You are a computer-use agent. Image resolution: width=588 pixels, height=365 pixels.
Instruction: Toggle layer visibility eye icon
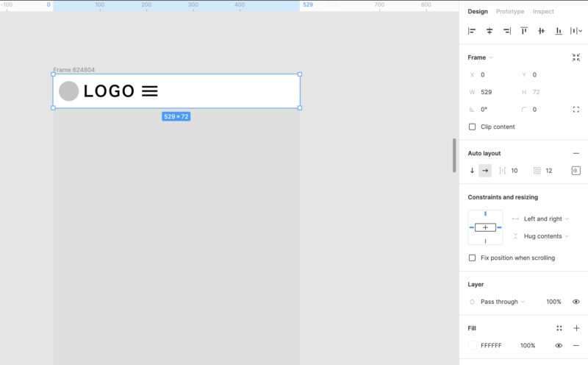(x=576, y=302)
